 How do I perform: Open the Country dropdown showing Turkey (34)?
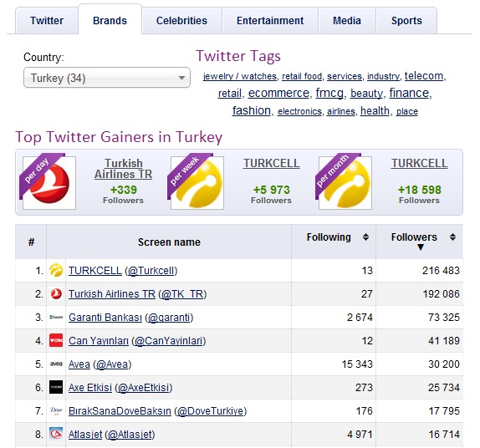(107, 78)
